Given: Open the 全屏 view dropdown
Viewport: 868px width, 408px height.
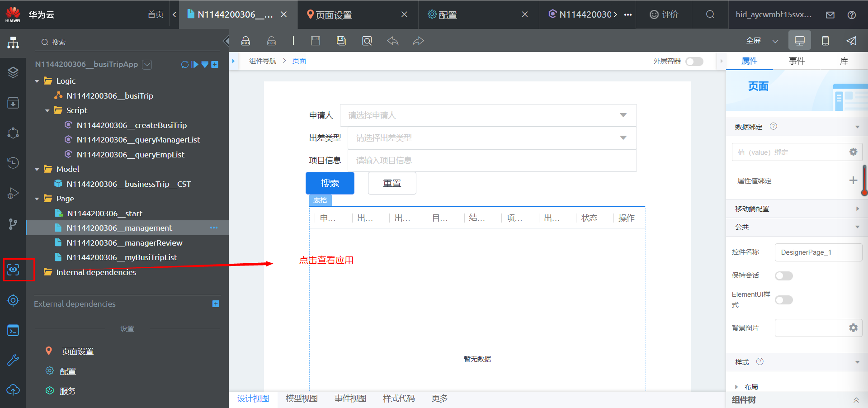Looking at the screenshot, I should (775, 40).
